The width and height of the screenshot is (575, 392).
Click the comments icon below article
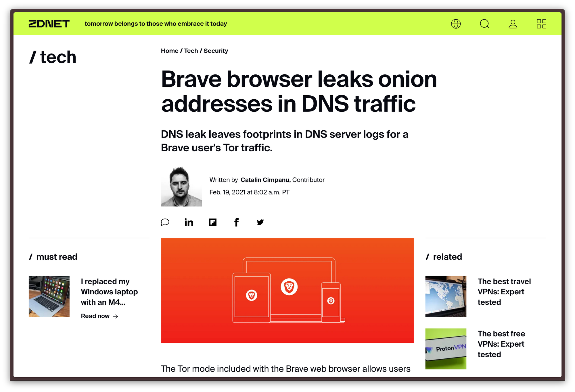pos(165,222)
